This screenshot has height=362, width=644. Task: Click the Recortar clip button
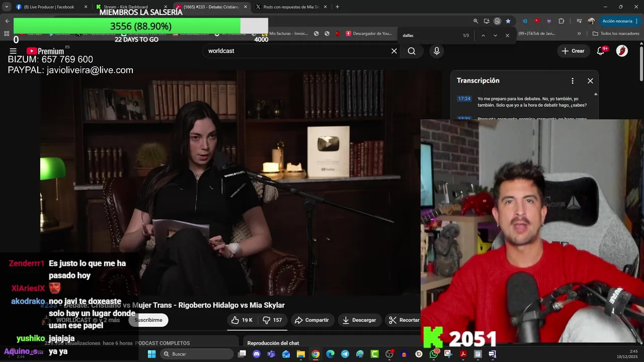(404, 320)
